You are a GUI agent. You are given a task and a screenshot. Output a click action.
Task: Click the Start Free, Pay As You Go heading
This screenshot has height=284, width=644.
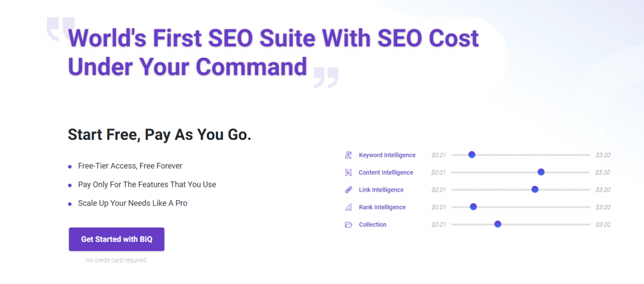pos(159,135)
